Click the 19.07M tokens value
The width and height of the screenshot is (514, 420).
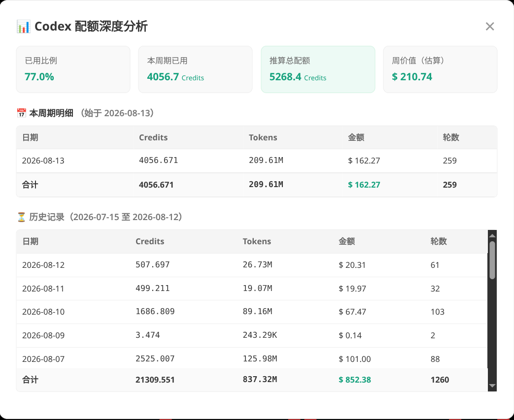coord(257,289)
